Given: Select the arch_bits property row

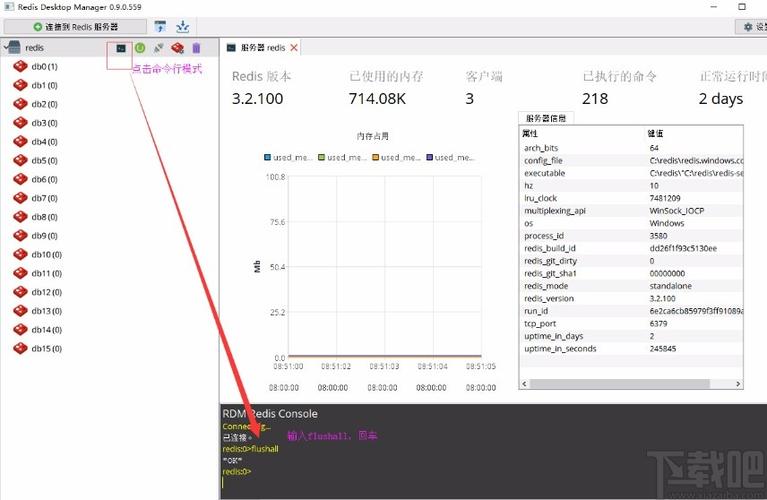Looking at the screenshot, I should point(632,148).
